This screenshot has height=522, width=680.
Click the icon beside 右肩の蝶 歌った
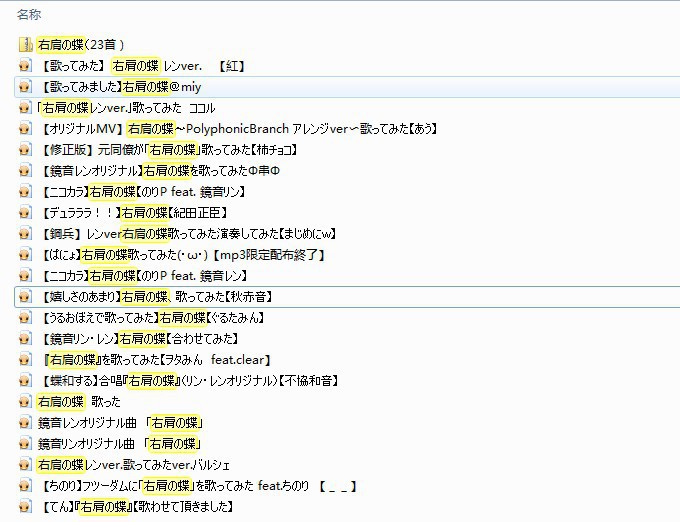click(x=25, y=401)
